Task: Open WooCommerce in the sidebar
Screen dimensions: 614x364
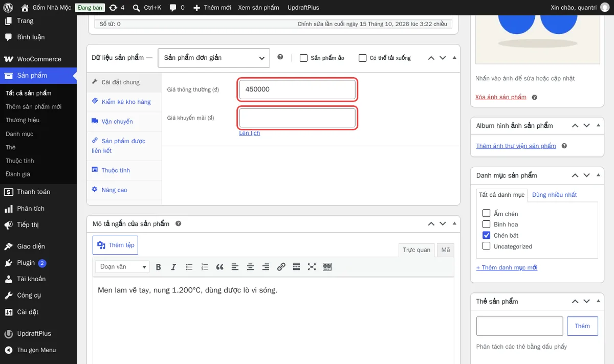Action: click(x=38, y=59)
